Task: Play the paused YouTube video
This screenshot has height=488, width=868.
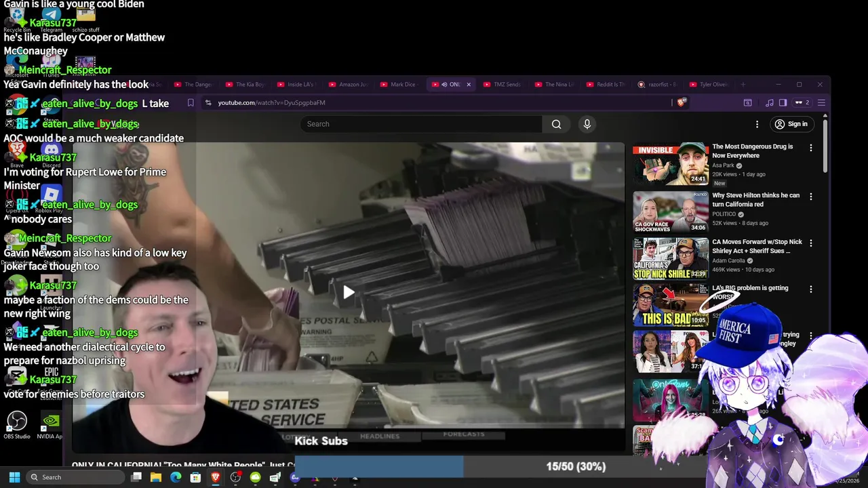Action: [349, 292]
